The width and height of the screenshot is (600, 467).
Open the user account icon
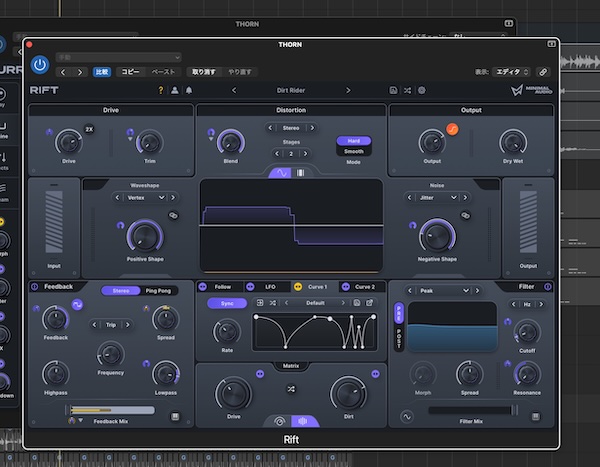[x=174, y=90]
